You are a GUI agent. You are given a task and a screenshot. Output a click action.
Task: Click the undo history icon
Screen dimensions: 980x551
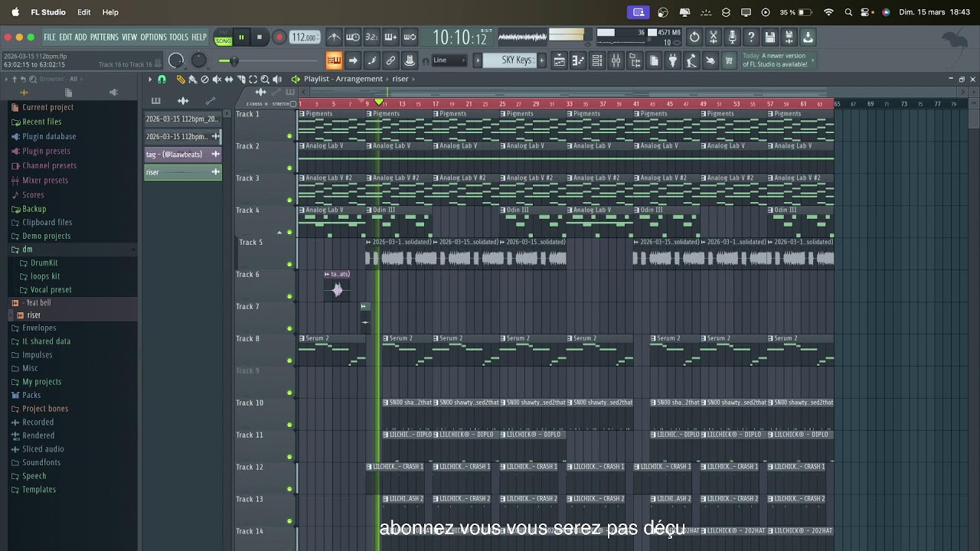tap(694, 37)
